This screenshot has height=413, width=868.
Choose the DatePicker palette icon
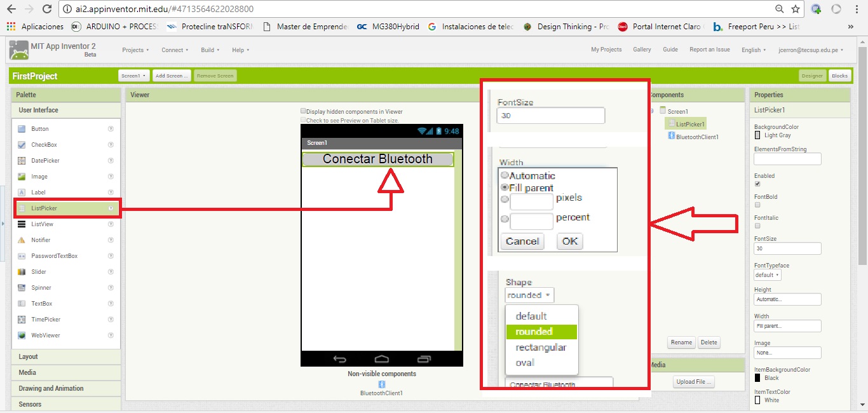point(22,161)
